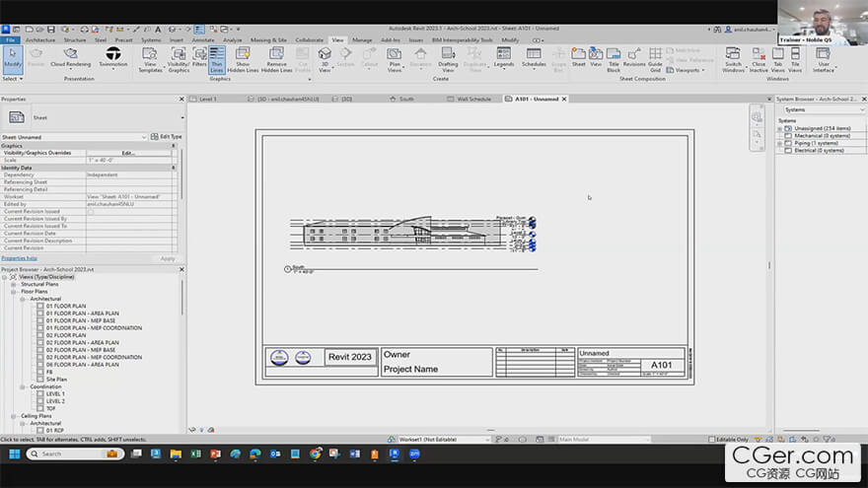This screenshot has width=868, height=488.
Task: Collapse Floor Plans node in Project Browser
Action: (13, 291)
